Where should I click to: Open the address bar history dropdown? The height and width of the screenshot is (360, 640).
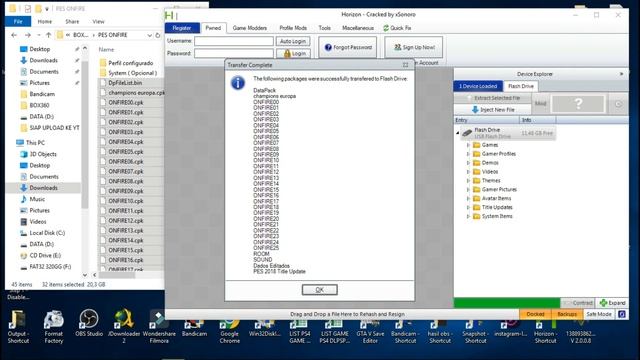pyautogui.click(x=149, y=35)
